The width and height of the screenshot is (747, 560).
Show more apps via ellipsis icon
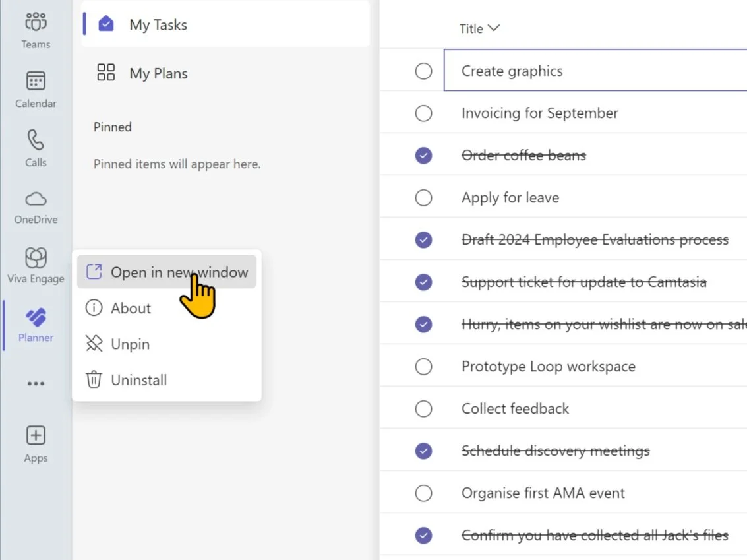36,383
